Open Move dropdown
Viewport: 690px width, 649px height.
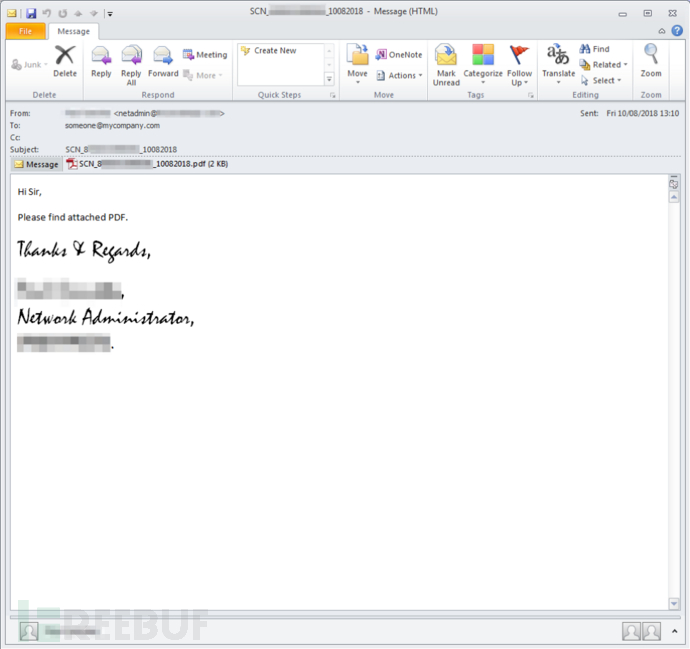357,64
